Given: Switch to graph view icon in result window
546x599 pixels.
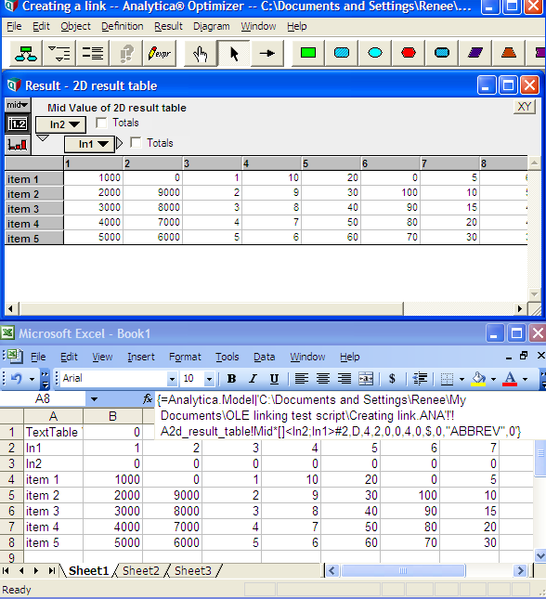Looking at the screenshot, I should click(x=18, y=144).
